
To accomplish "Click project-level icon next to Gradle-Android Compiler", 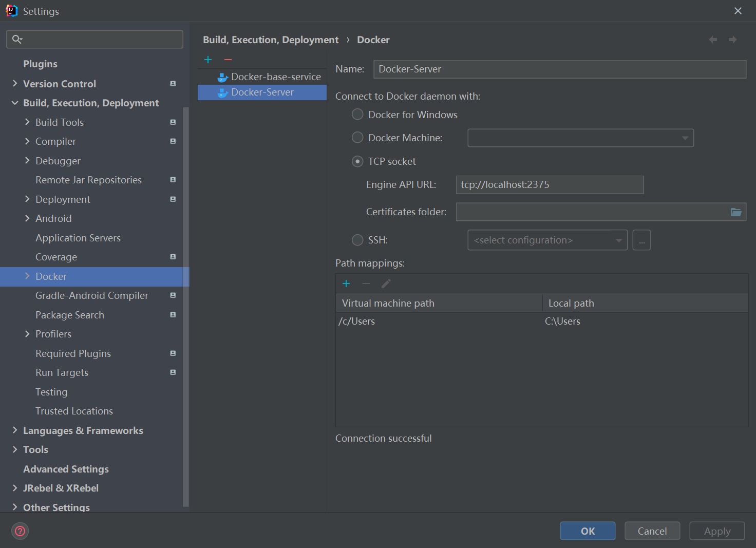I will (x=173, y=295).
